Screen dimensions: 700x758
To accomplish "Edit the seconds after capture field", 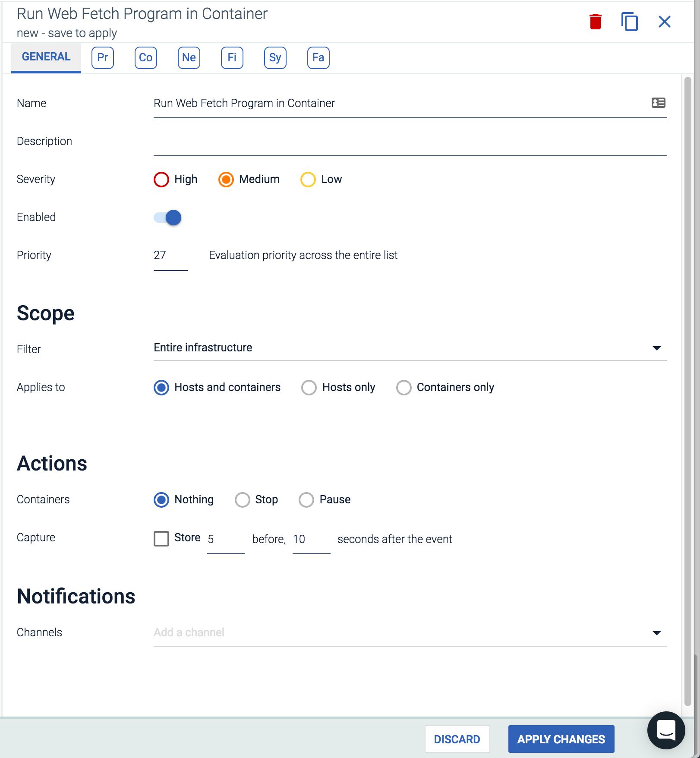I will point(312,540).
